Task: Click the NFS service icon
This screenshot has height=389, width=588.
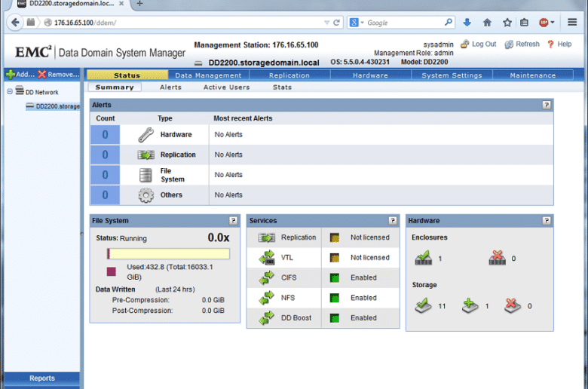Action: point(267,298)
